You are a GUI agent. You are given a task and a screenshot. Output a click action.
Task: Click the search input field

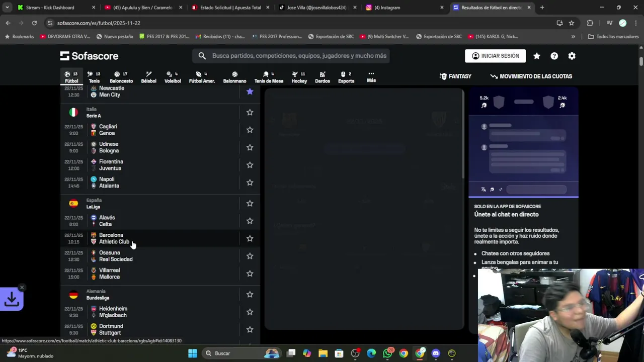(x=291, y=56)
